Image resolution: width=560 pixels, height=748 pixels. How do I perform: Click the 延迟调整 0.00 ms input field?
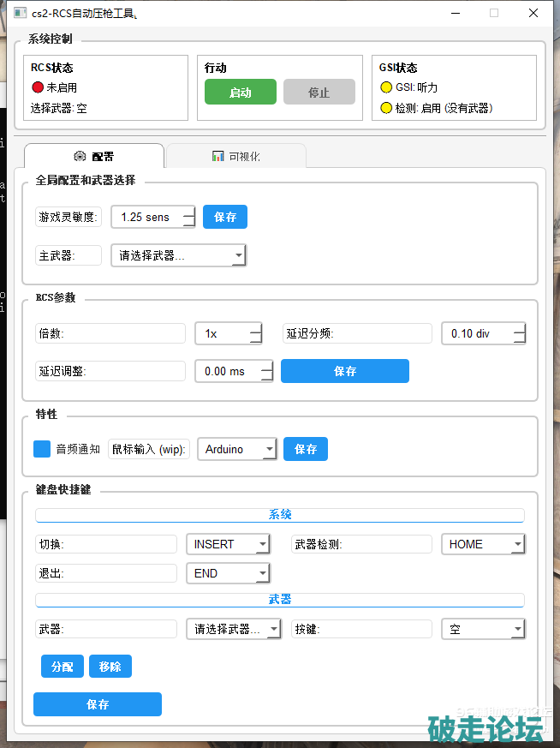[226, 371]
